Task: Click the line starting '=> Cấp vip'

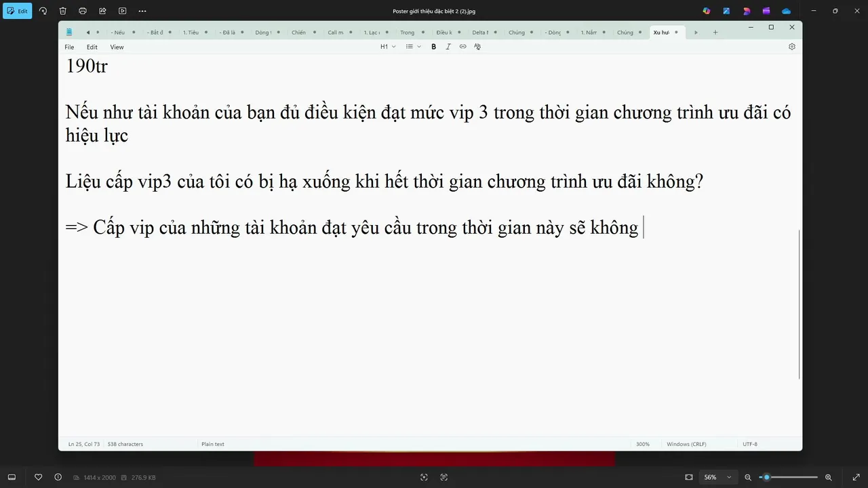Action: pos(352,228)
